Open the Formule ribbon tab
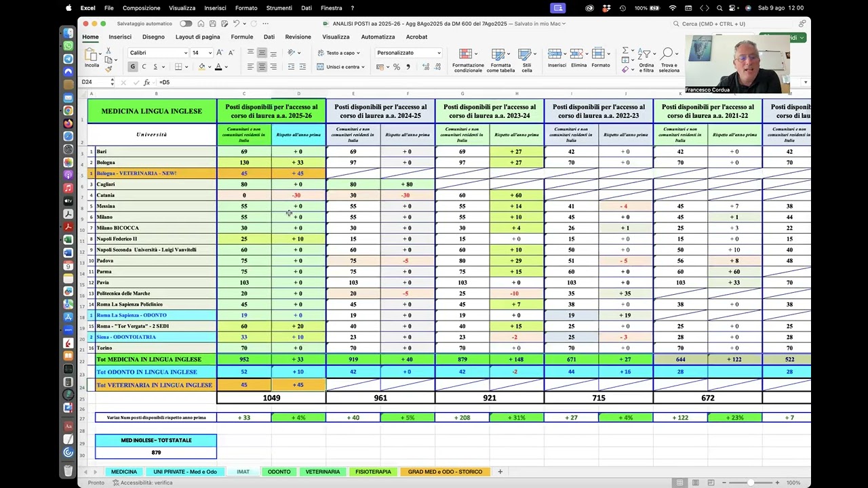 coord(241,37)
